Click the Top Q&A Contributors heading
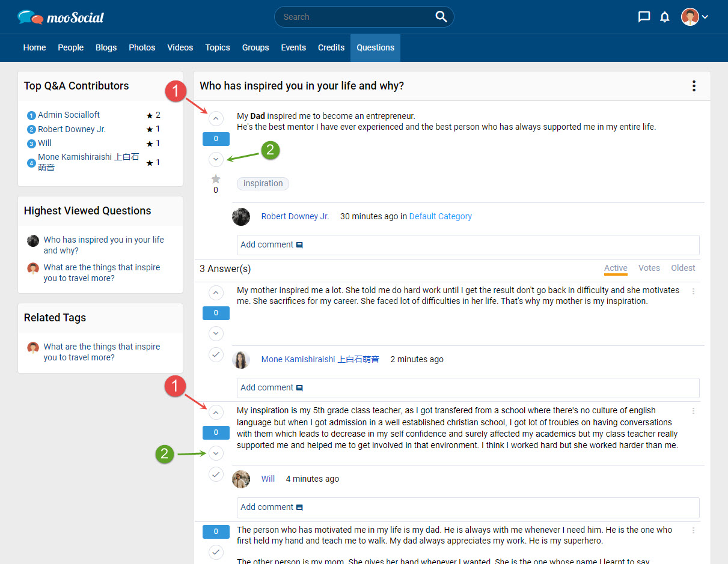The width and height of the screenshot is (728, 564). coord(76,86)
